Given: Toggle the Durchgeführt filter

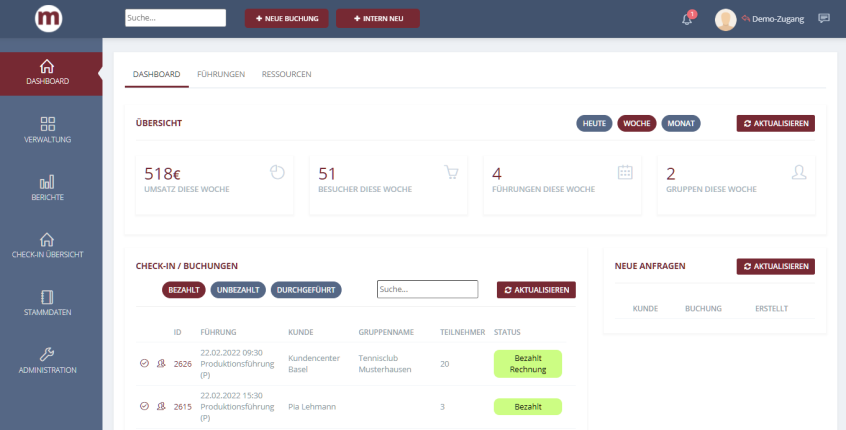Looking at the screenshot, I should point(306,290).
